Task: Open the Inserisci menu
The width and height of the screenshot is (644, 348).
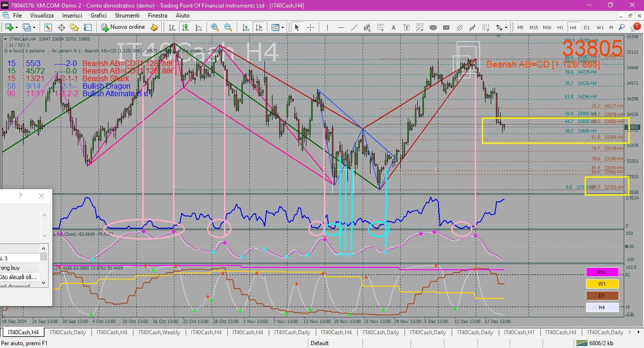Action: coord(72,16)
